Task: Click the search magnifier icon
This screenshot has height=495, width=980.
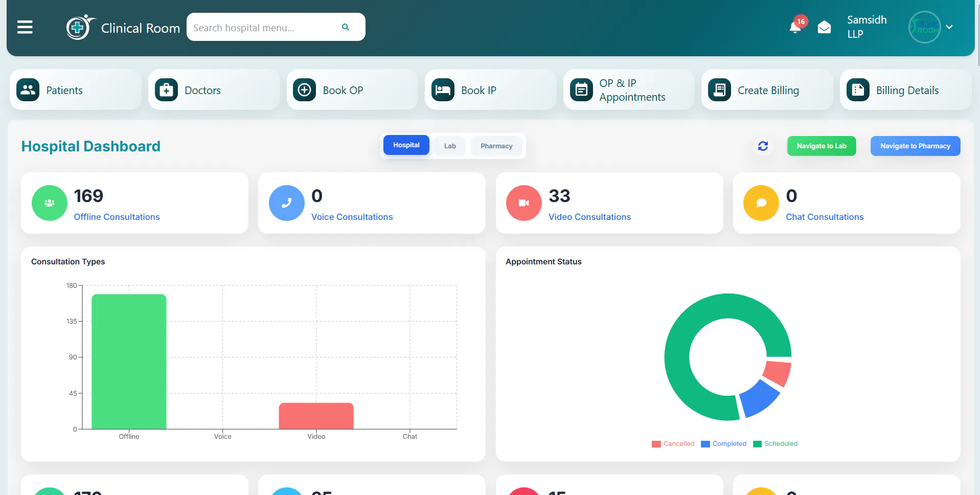Action: tap(346, 27)
